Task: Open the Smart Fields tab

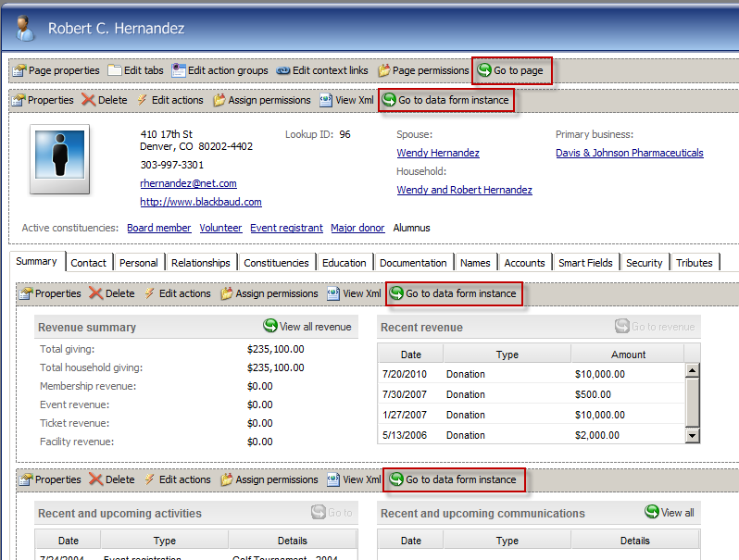Action: (x=585, y=263)
